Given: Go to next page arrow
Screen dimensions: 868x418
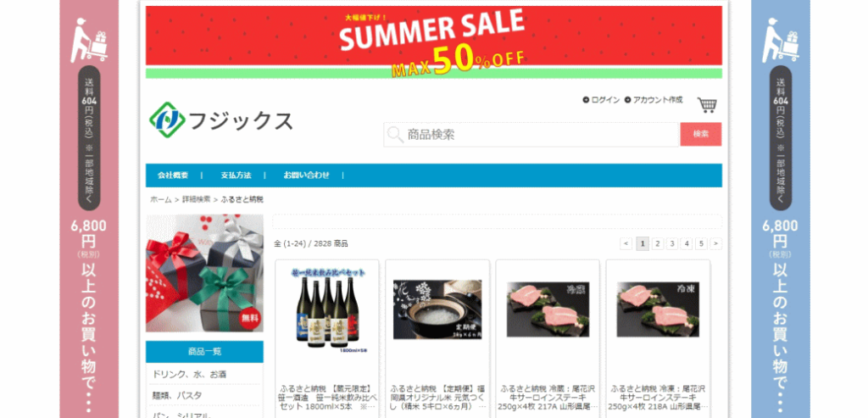Looking at the screenshot, I should pyautogui.click(x=715, y=243).
